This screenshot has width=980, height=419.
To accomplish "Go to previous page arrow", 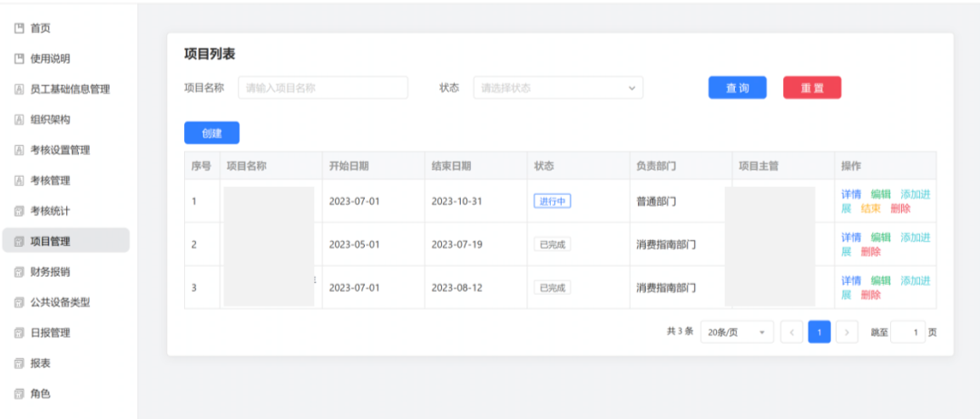I will tap(792, 332).
